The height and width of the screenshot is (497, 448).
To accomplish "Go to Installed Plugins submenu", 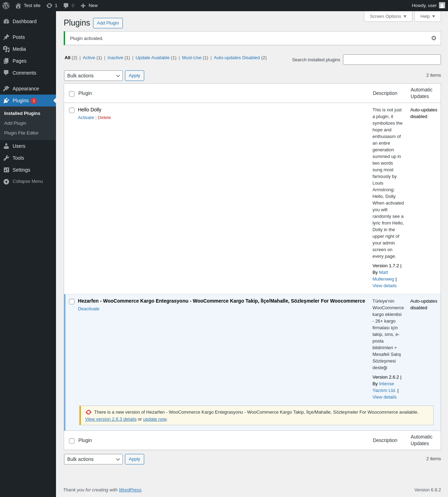I will [22, 113].
